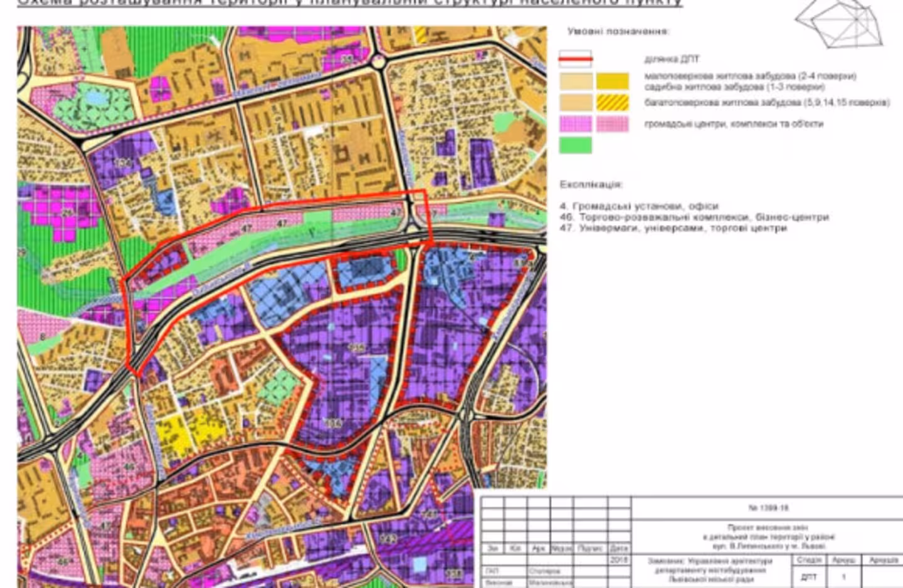This screenshot has width=903, height=588.
Task: Click explication item 4 'Громадські установи, офіси'
Action: [x=638, y=206]
